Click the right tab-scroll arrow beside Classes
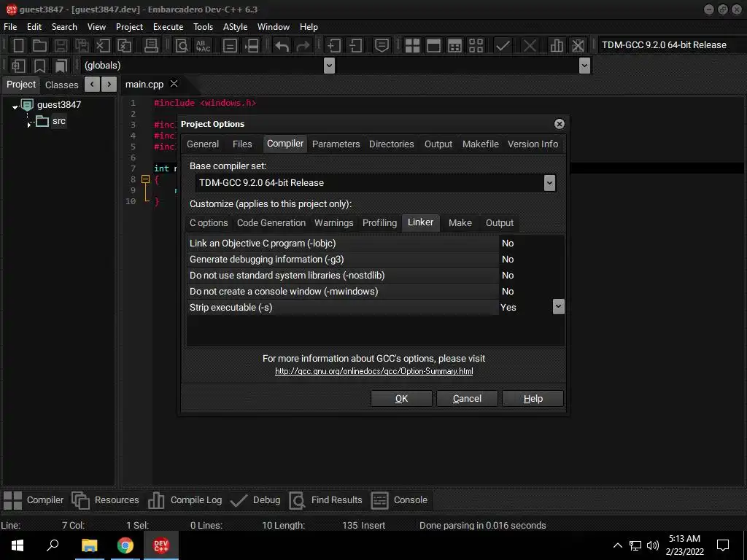Image resolution: width=747 pixels, height=560 pixels. [109, 85]
